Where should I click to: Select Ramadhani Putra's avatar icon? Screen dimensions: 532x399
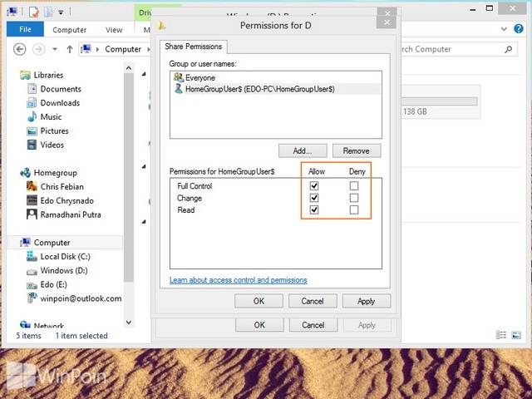pos(32,214)
